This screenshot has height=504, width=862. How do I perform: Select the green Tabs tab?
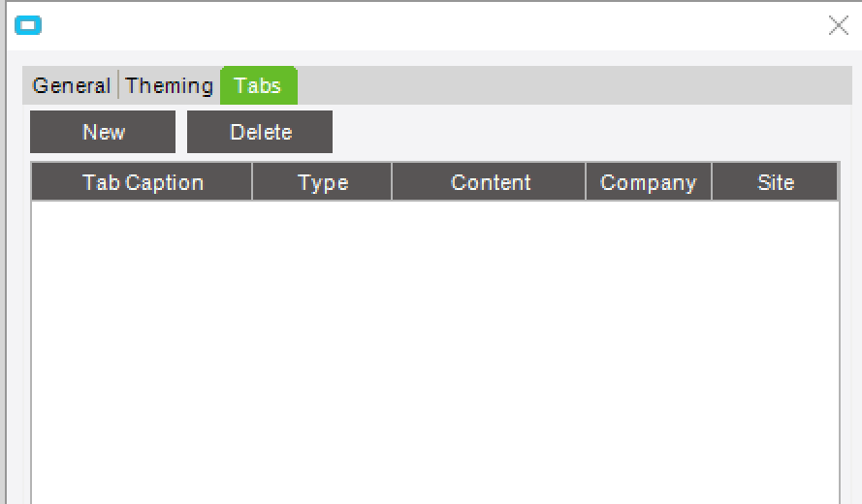click(x=258, y=86)
